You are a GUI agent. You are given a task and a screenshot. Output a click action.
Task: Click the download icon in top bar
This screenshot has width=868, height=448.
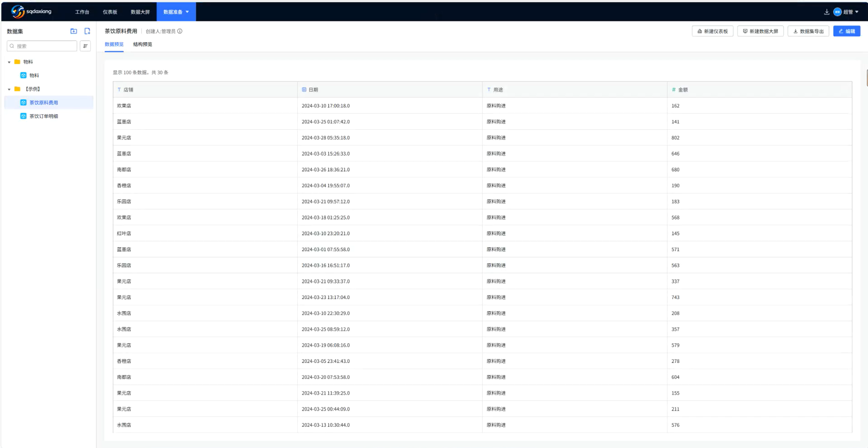click(827, 12)
